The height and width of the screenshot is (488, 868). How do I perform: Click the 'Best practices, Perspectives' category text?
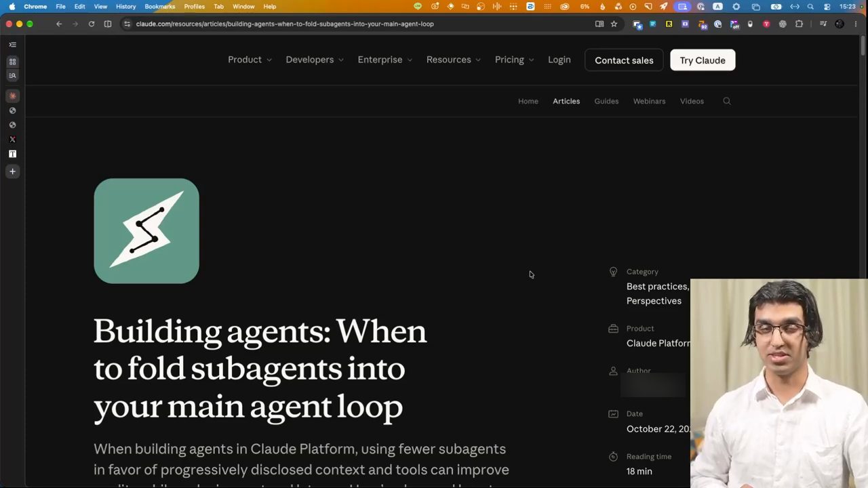pyautogui.click(x=658, y=293)
